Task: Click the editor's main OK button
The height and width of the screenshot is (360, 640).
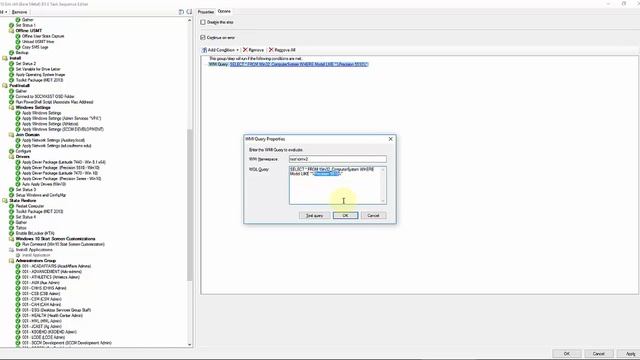Action: pyautogui.click(x=567, y=353)
